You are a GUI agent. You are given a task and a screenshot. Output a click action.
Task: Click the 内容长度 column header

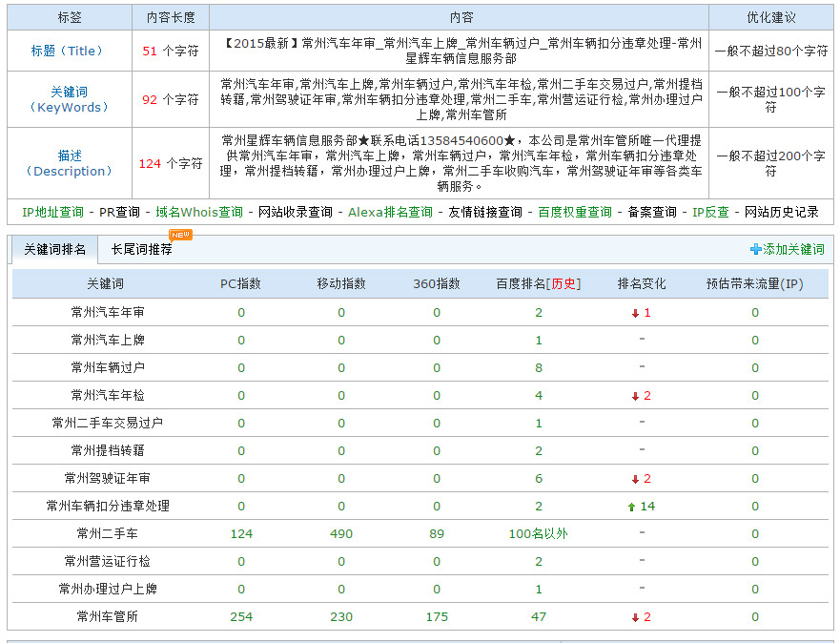coord(171,18)
